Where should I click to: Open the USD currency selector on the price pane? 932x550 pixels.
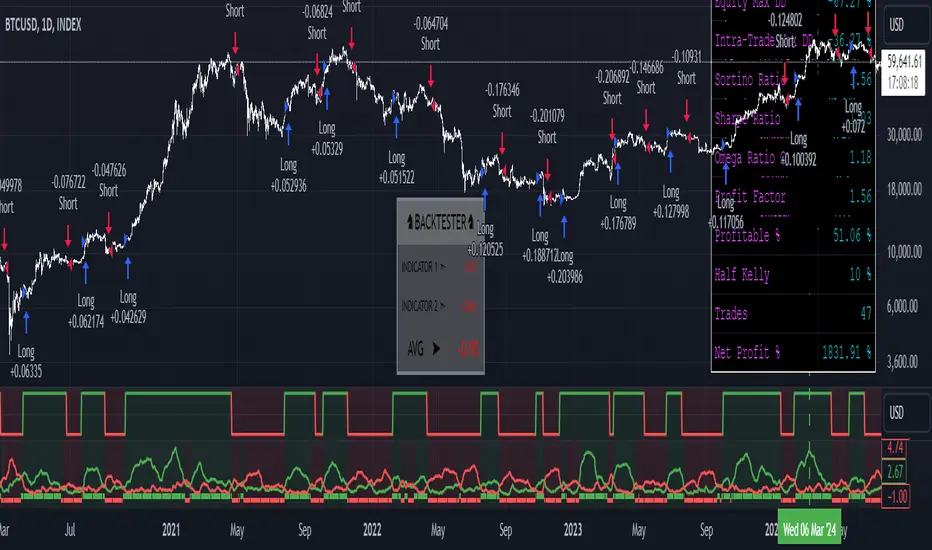point(906,25)
